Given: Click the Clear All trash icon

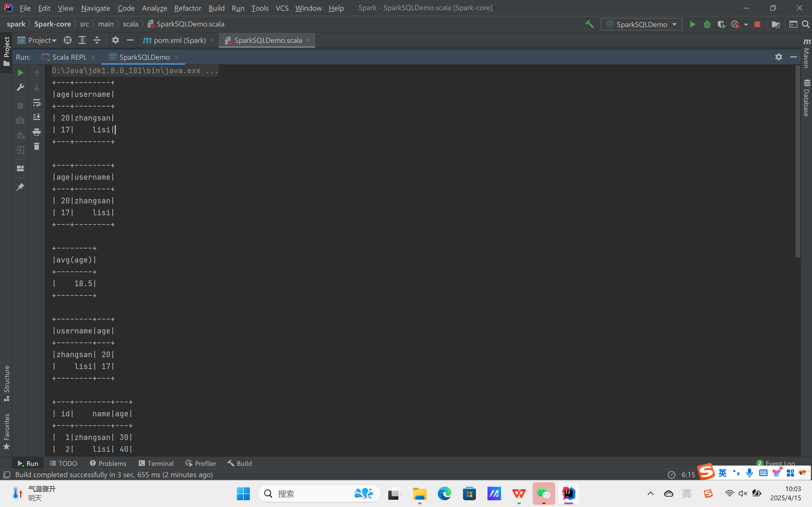Looking at the screenshot, I should 37,146.
